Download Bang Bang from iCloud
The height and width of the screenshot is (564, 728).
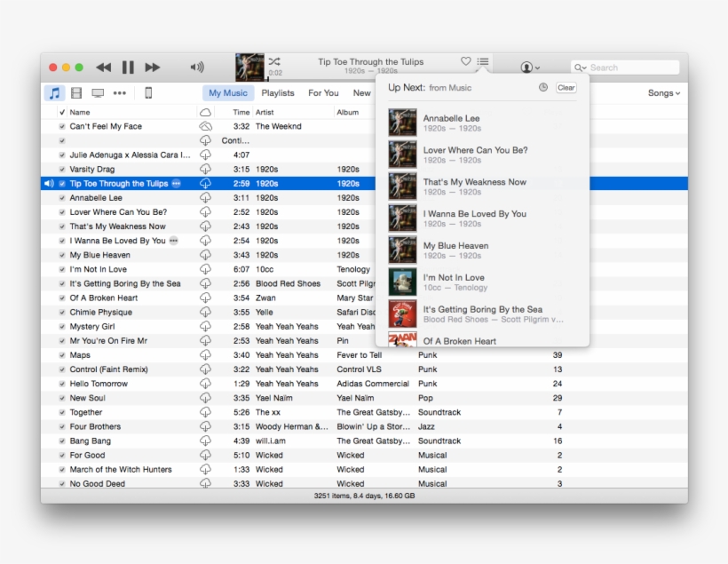(x=205, y=441)
